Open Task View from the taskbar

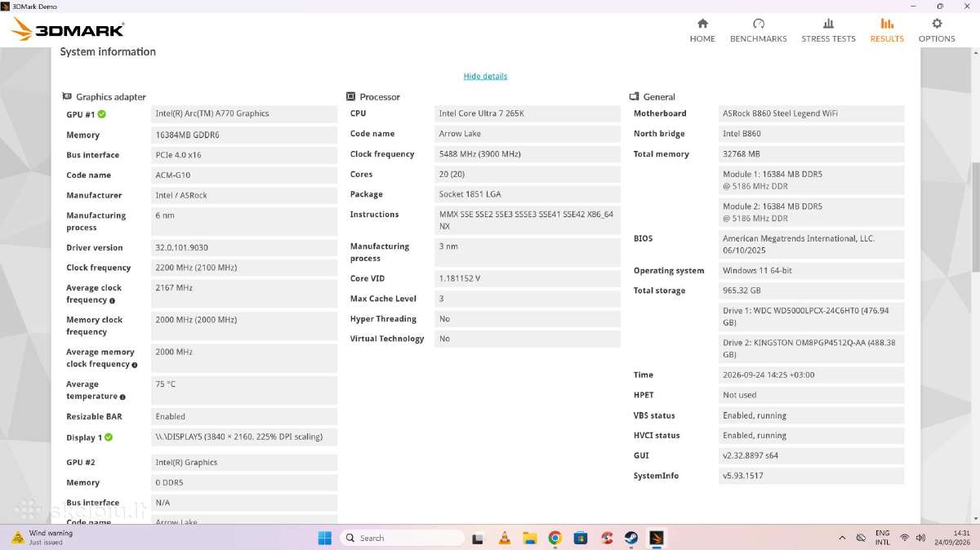tap(479, 538)
